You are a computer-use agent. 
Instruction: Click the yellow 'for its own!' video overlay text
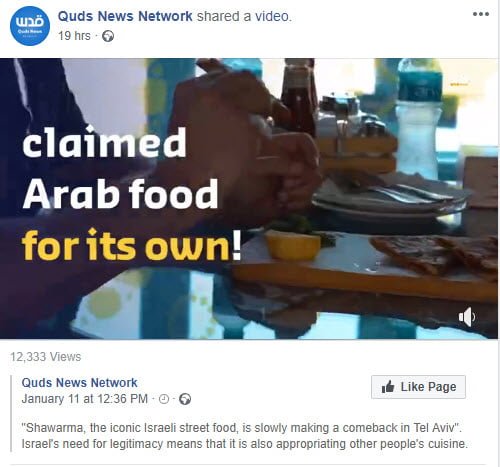point(132,245)
